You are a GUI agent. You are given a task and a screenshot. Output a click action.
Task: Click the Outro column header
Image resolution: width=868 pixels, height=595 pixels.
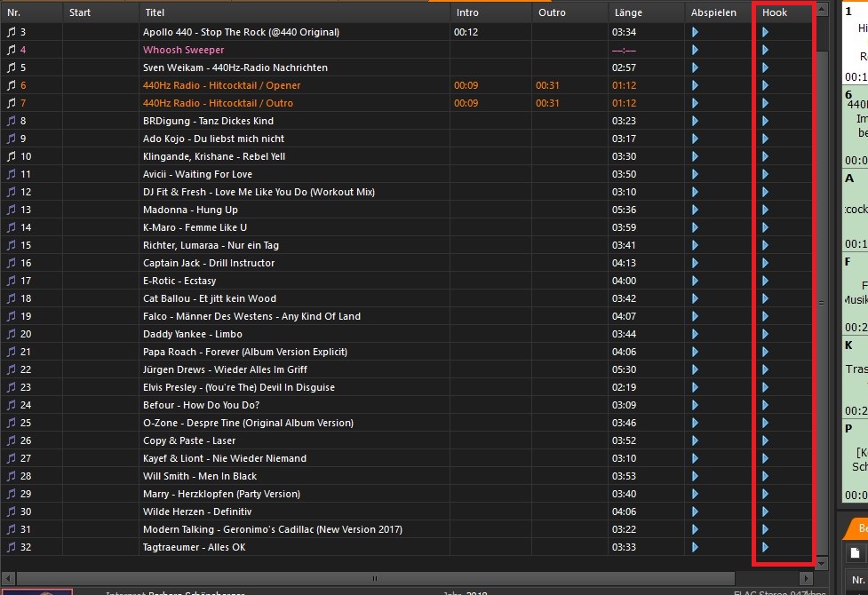[x=569, y=12]
